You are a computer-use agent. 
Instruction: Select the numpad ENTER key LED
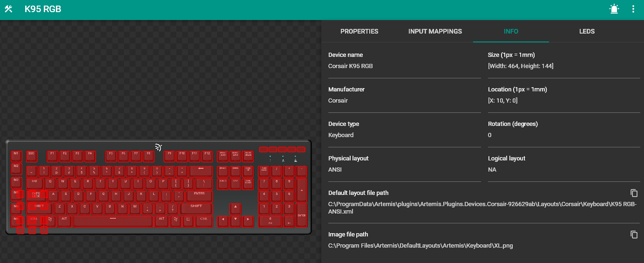click(302, 215)
